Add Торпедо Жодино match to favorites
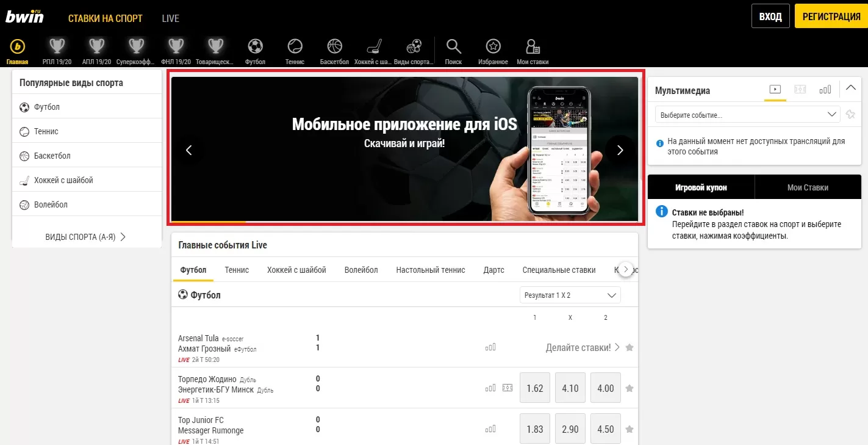Screen dimensions: 868x445 pyautogui.click(x=629, y=388)
